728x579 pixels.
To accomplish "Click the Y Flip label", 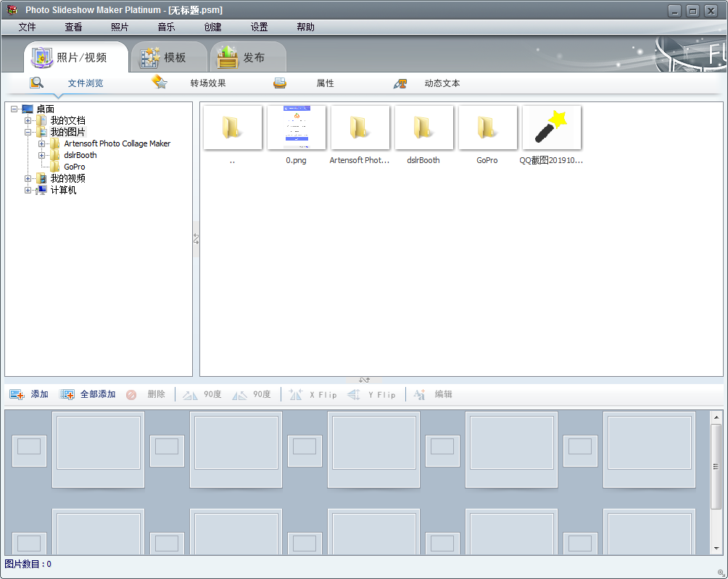I will coord(381,395).
